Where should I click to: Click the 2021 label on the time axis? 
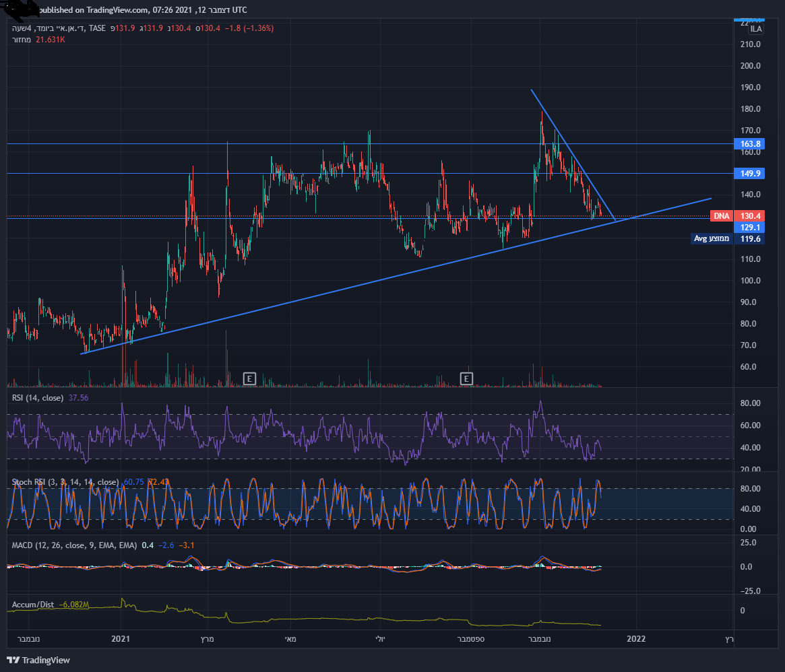coord(121,638)
